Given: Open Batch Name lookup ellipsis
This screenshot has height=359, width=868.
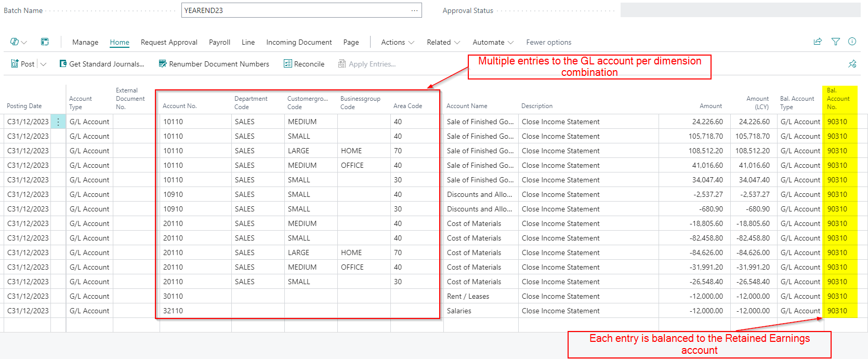Looking at the screenshot, I should coord(414,10).
